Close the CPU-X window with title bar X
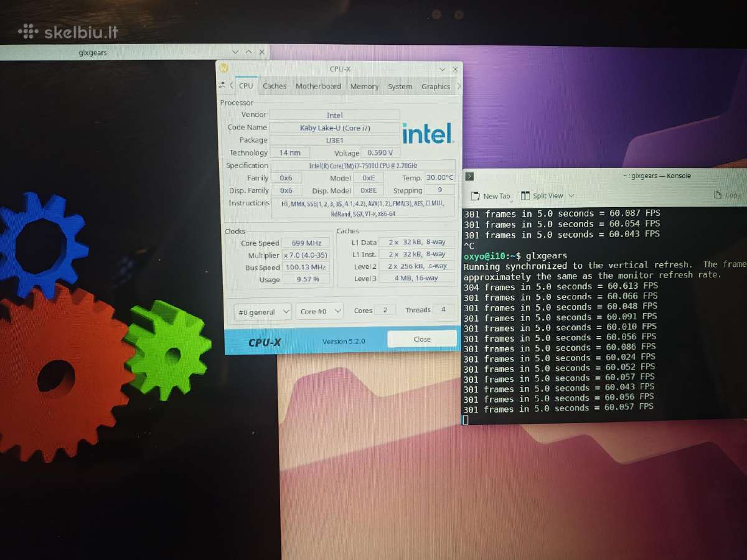 [x=456, y=69]
